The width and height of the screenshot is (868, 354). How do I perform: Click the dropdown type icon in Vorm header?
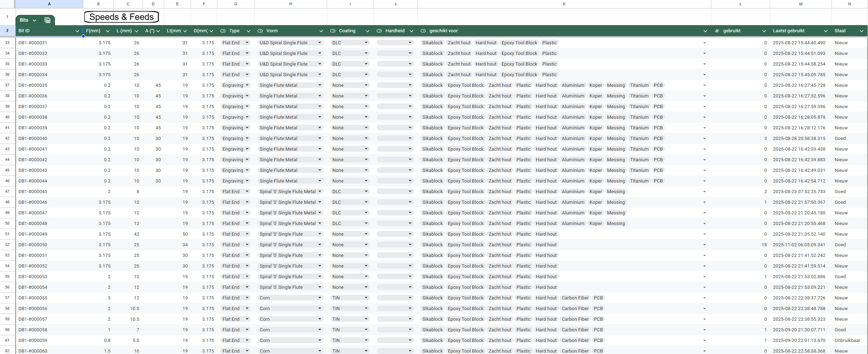[260, 31]
